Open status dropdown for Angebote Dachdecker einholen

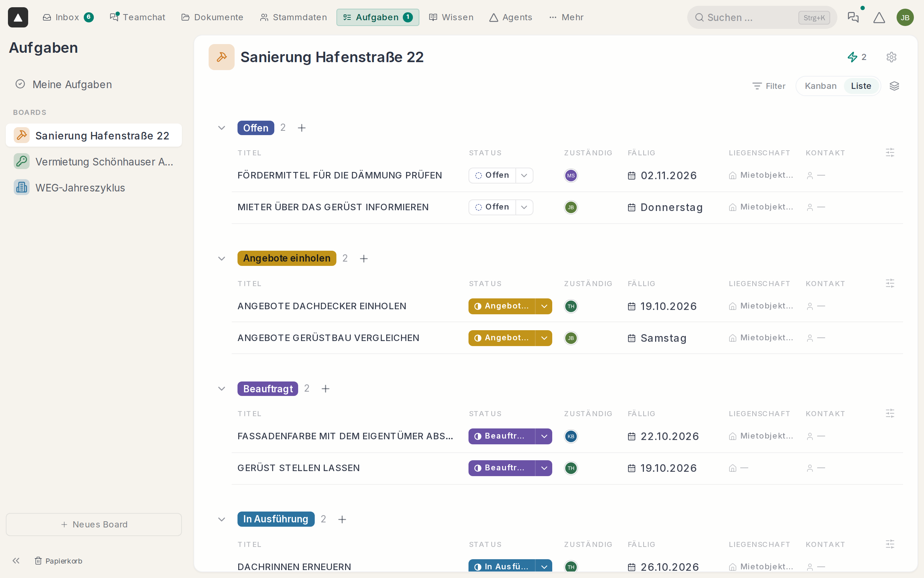pyautogui.click(x=544, y=306)
